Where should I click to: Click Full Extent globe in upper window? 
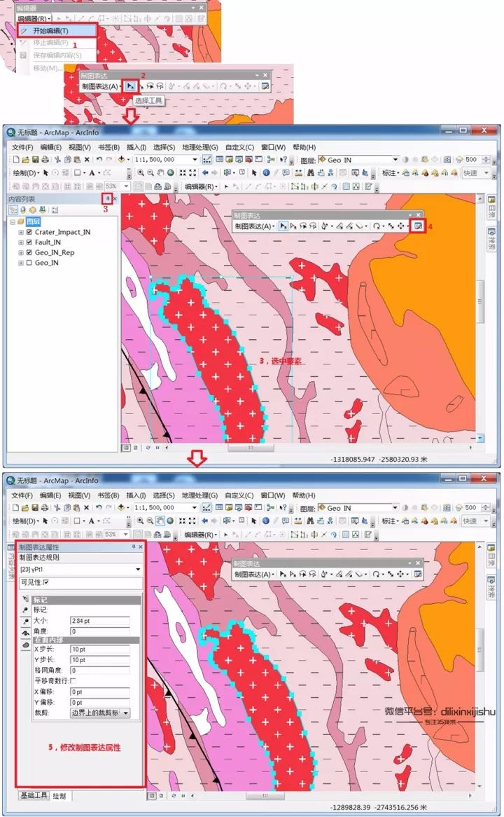pos(170,172)
